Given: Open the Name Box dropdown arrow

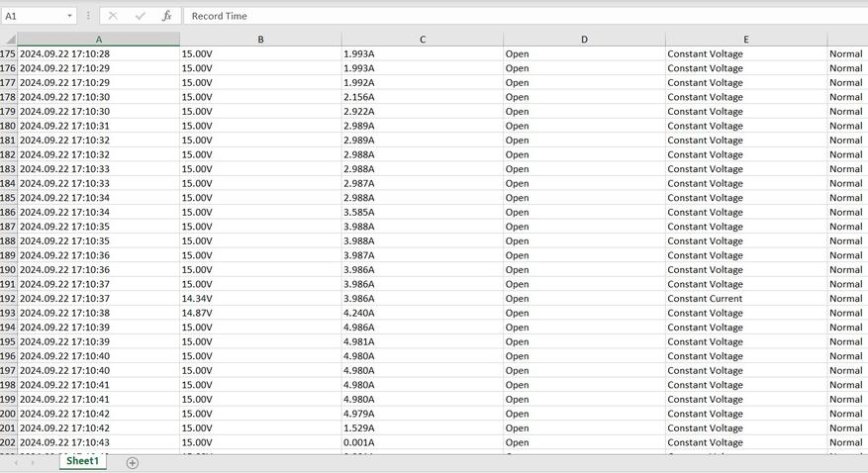Looking at the screenshot, I should [69, 16].
